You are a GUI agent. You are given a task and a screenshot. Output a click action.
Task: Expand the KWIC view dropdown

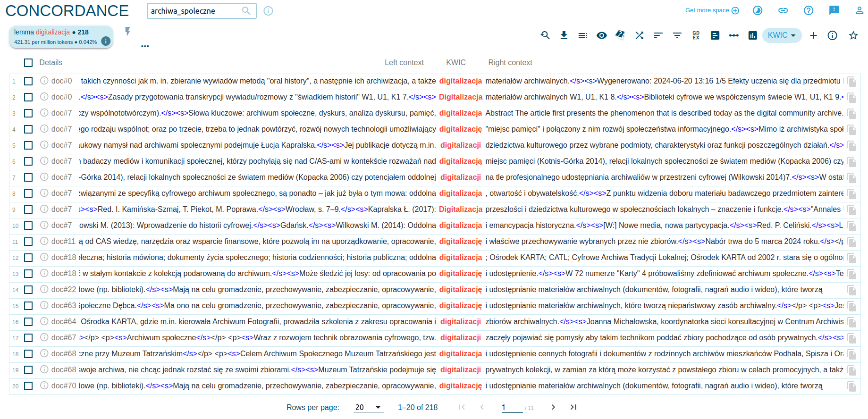[x=782, y=35]
